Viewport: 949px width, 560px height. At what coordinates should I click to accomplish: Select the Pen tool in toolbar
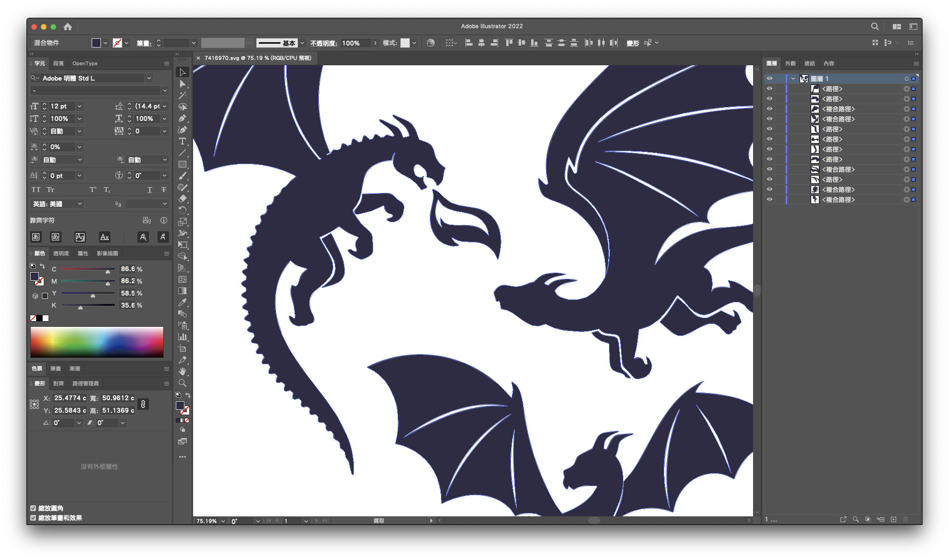[x=182, y=119]
